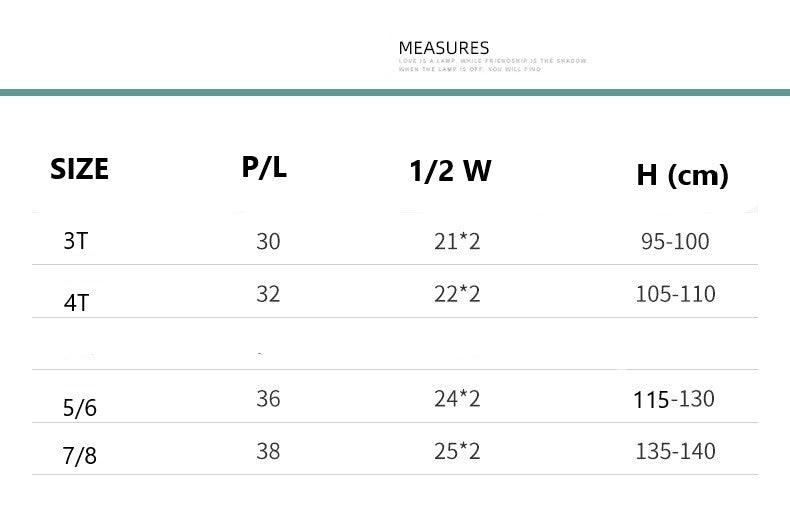This screenshot has width=790, height=518.
Task: Click the 135-140 height range cell
Action: 675,451
